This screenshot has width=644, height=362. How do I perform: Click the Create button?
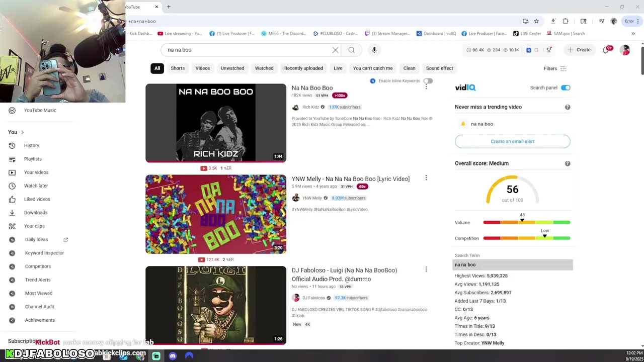(579, 50)
